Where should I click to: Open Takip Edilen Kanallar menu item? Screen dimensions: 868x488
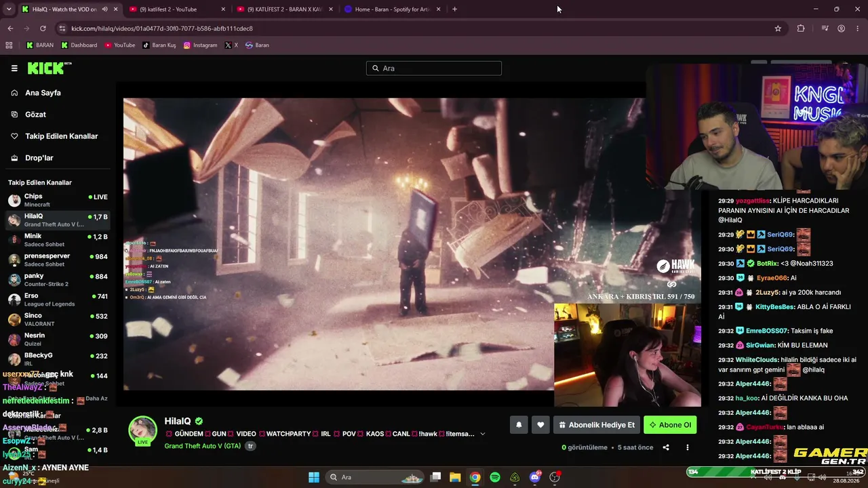(x=61, y=136)
